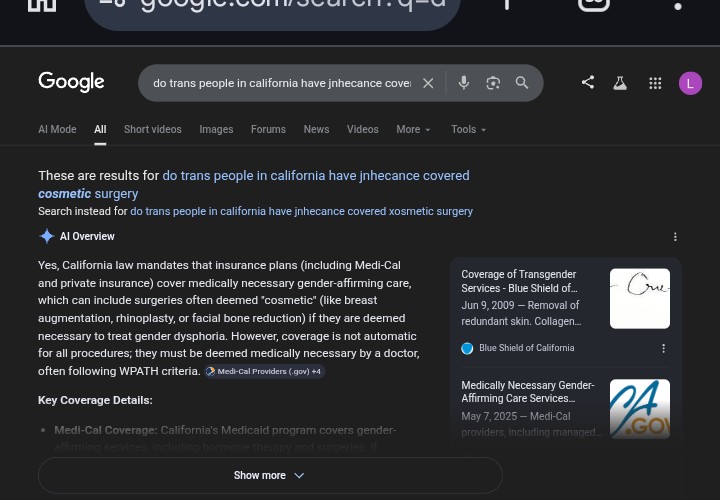Switch to AI Mode tab

pyautogui.click(x=57, y=129)
